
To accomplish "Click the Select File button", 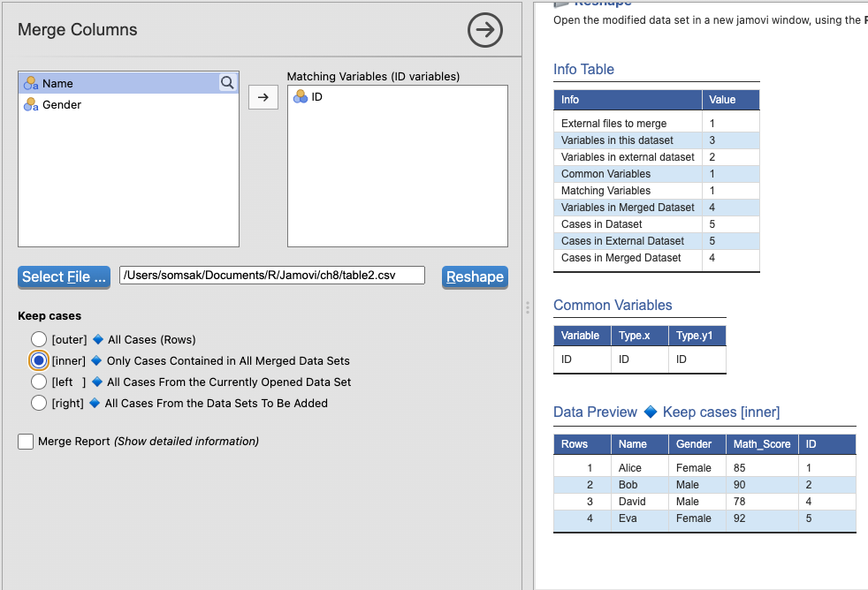I will pyautogui.click(x=64, y=277).
